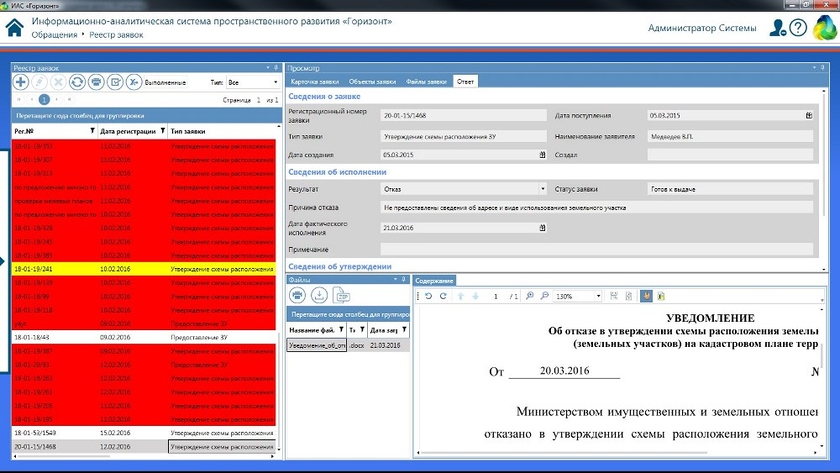Add a new request with the plus icon

click(x=20, y=82)
